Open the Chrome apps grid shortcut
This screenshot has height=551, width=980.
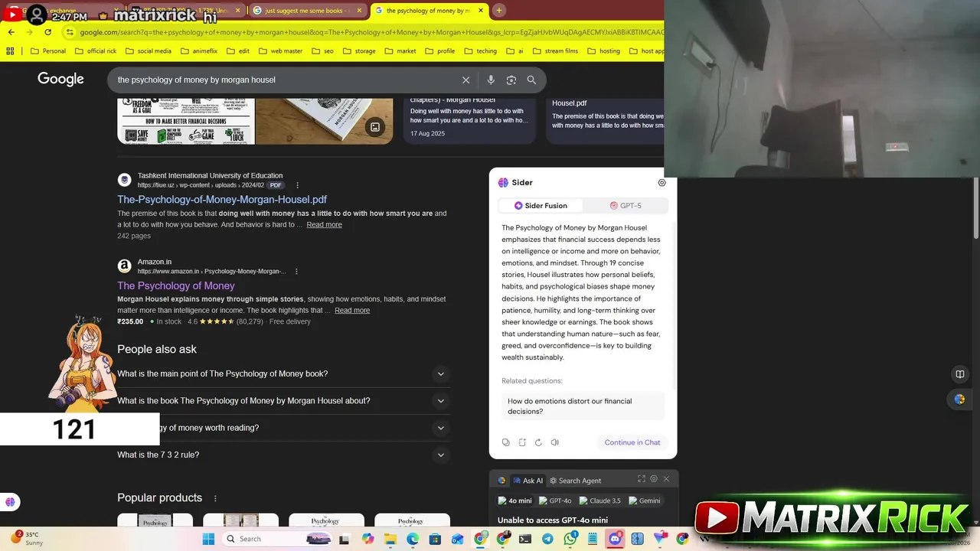[x=10, y=51]
